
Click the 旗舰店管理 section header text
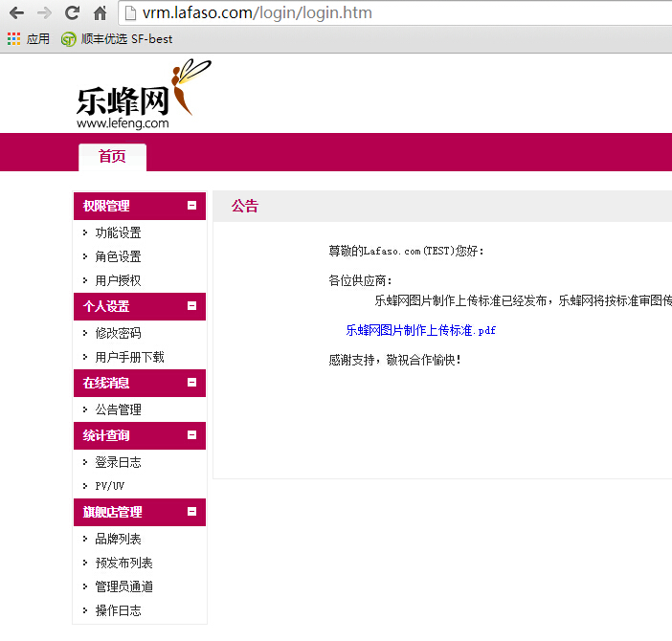tap(112, 512)
